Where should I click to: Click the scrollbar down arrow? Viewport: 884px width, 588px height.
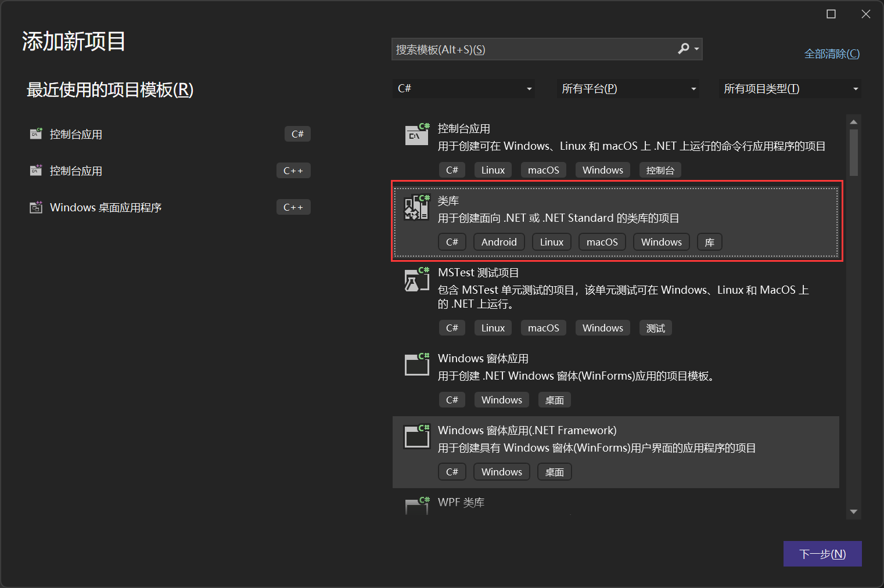[853, 511]
